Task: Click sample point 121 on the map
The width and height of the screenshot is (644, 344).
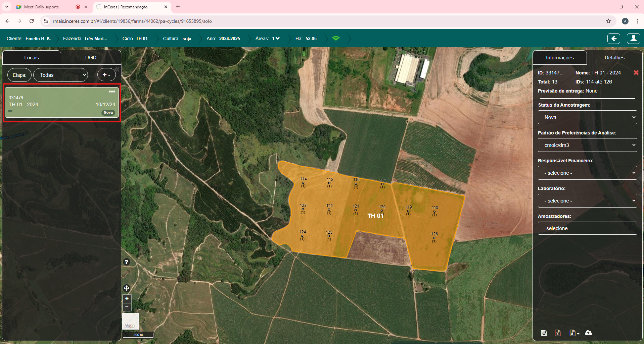Action: point(356,210)
